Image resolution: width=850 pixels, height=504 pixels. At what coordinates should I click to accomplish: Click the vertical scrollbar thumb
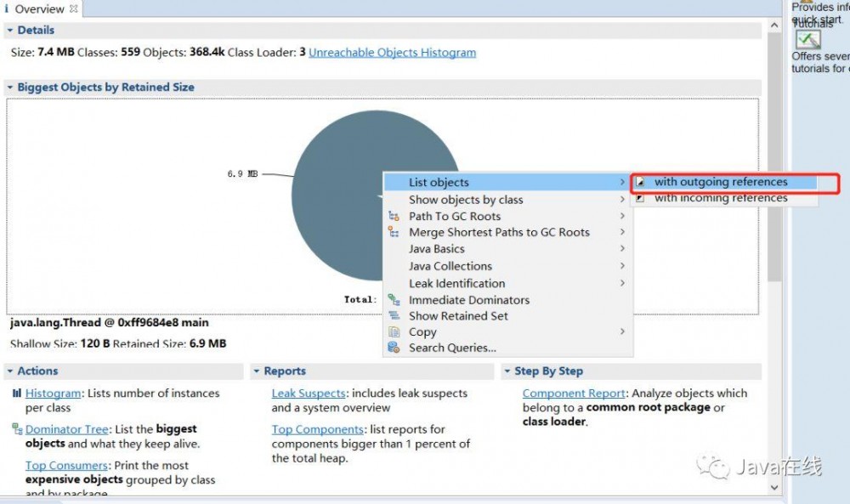click(774, 157)
